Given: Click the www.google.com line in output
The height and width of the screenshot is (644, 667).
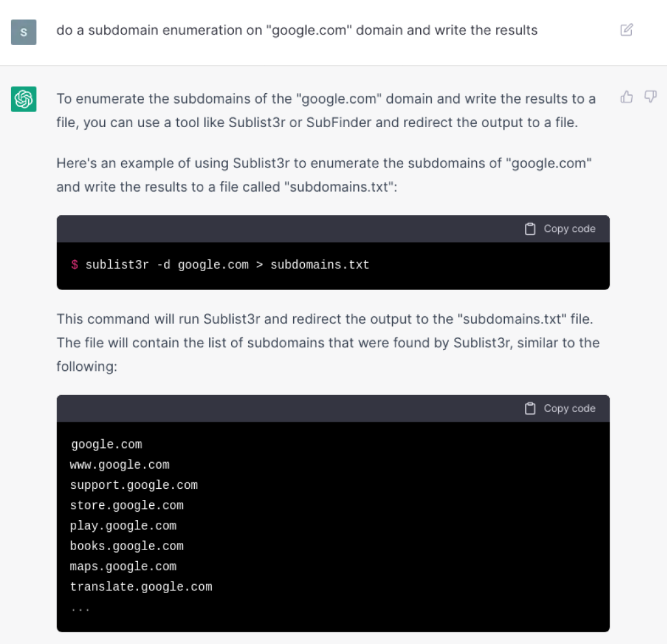Looking at the screenshot, I should [120, 465].
